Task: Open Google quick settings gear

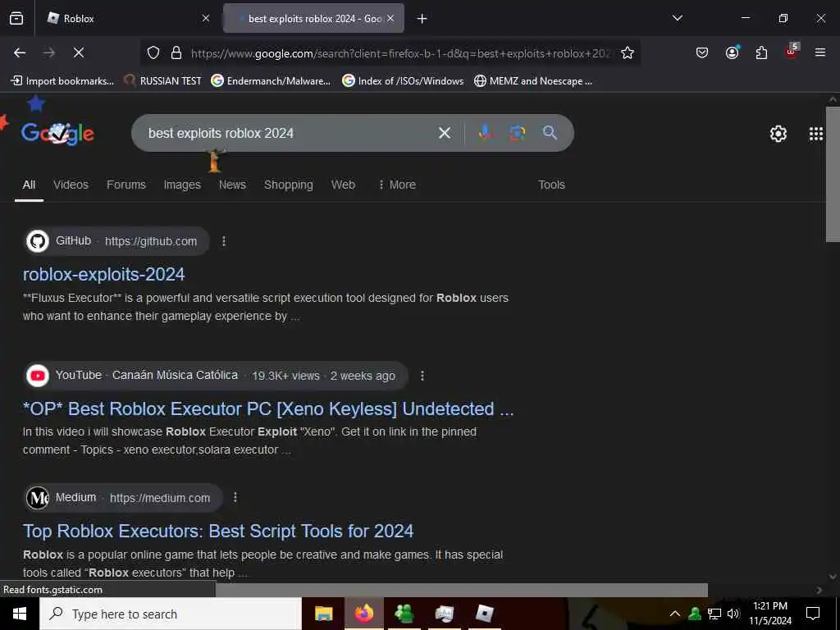Action: (x=778, y=134)
